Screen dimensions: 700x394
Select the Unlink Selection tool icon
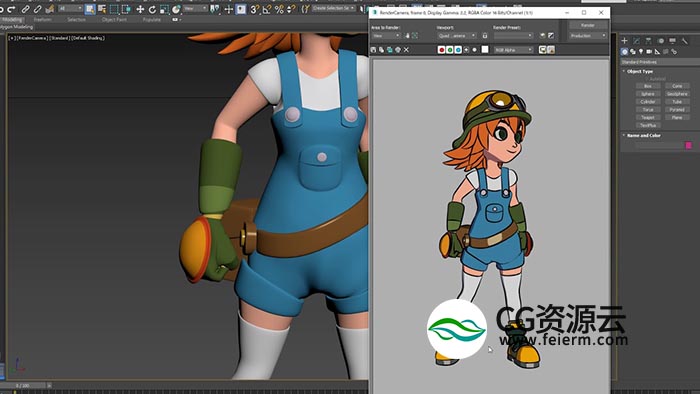38,8
